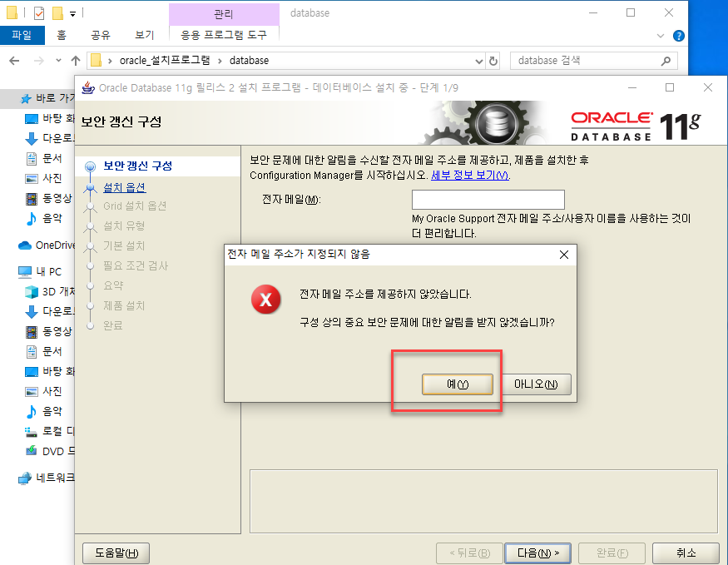This screenshot has width=728, height=565.
Task: Open 음악 under 내 PC
Action: [42, 411]
